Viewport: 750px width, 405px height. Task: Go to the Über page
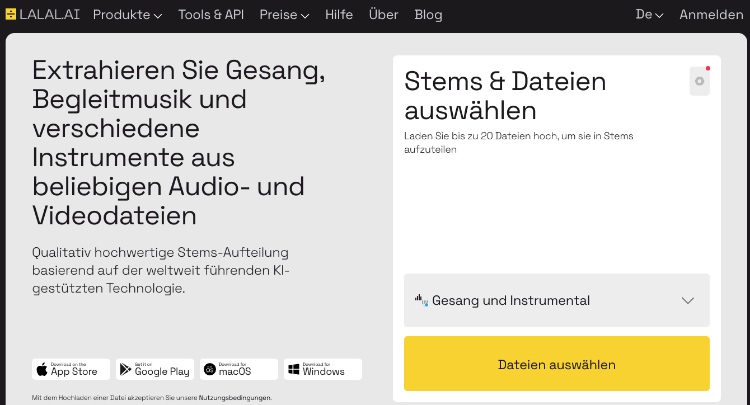click(383, 15)
